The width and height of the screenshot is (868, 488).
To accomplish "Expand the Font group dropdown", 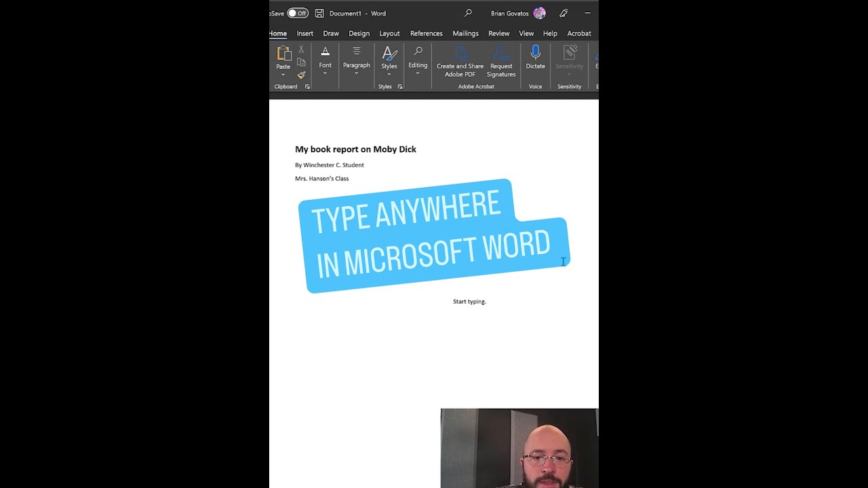I will click(325, 61).
